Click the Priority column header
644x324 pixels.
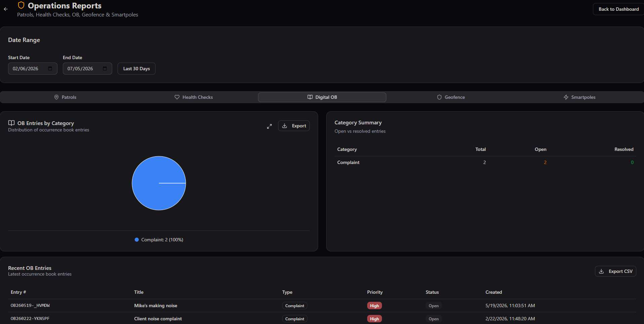click(375, 292)
